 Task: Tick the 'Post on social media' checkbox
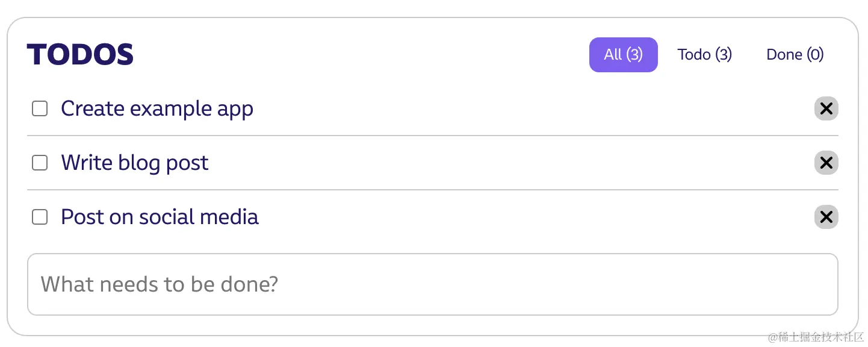click(x=40, y=217)
